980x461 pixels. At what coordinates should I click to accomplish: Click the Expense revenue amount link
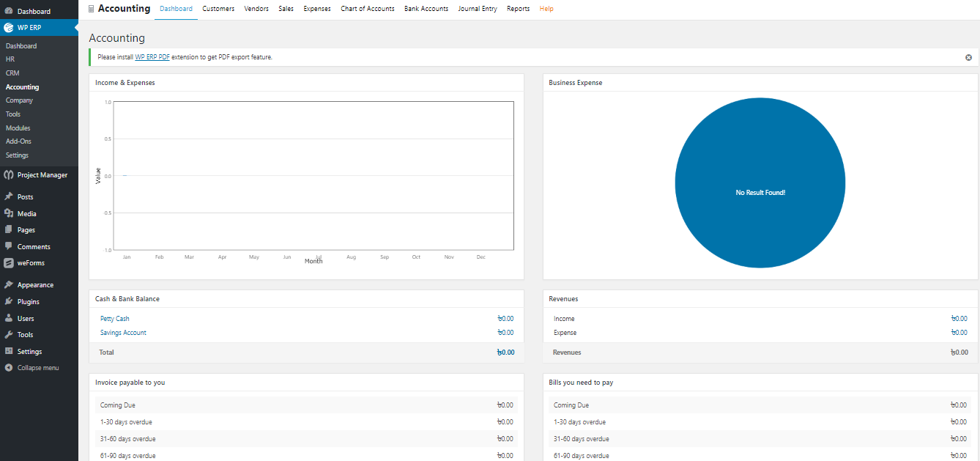coord(959,333)
